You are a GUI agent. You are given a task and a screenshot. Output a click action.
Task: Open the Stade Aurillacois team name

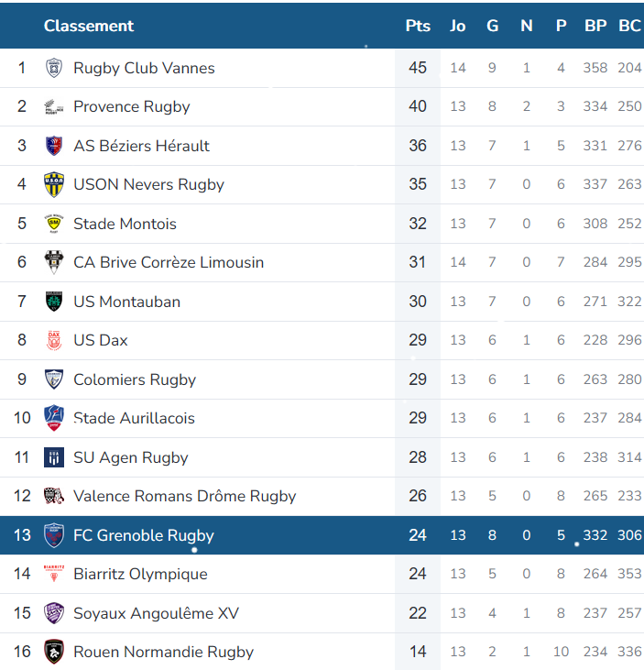pyautogui.click(x=134, y=418)
